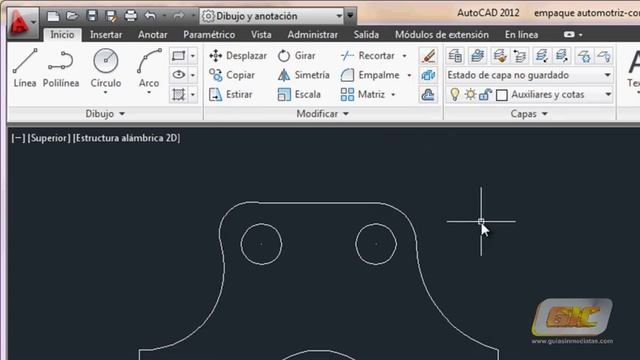Expand the Capas panel

point(529,114)
